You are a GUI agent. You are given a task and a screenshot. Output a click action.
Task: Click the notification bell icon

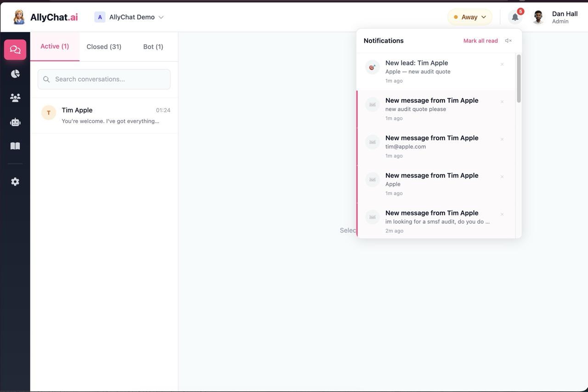(515, 17)
